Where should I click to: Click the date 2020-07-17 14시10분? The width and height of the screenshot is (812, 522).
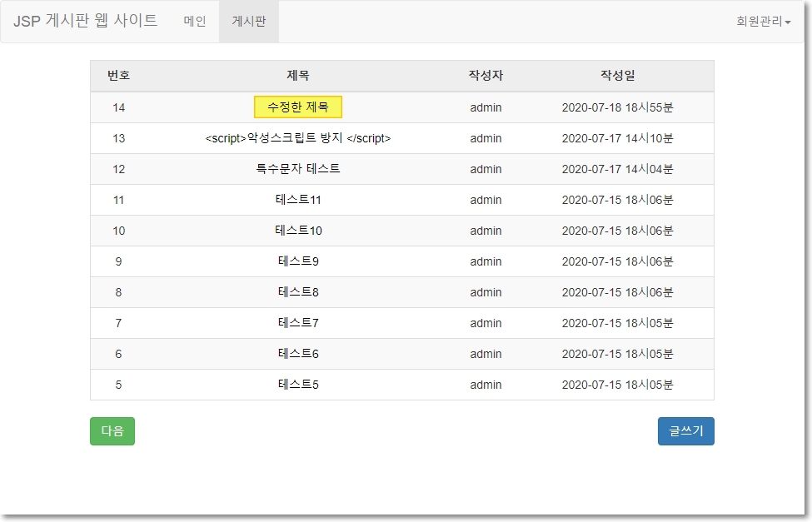point(617,138)
